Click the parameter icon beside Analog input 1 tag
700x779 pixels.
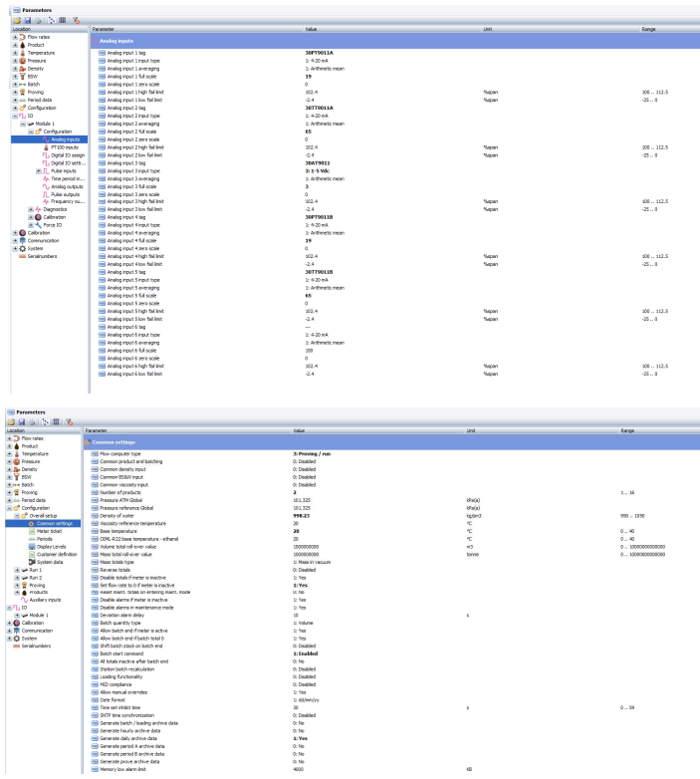coord(102,53)
